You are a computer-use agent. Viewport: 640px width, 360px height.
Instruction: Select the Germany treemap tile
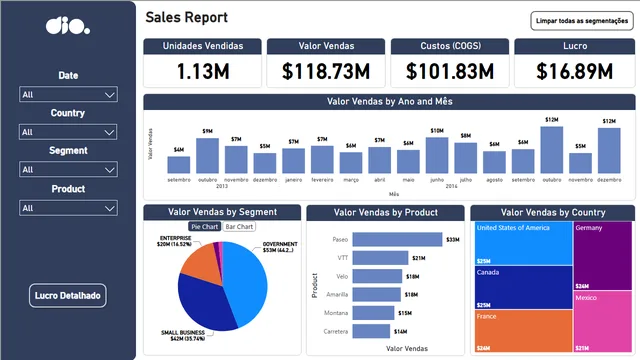coord(603,256)
